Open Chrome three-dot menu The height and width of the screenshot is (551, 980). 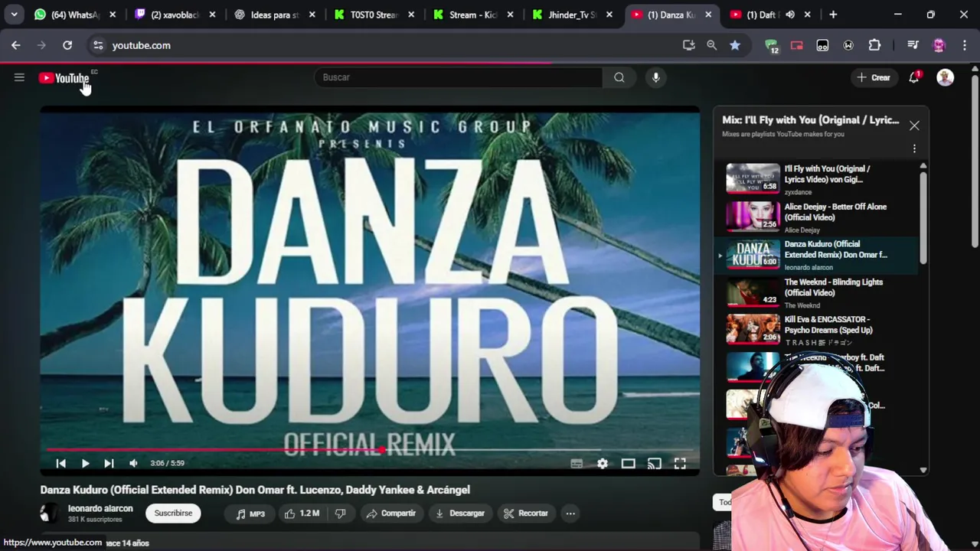(963, 45)
